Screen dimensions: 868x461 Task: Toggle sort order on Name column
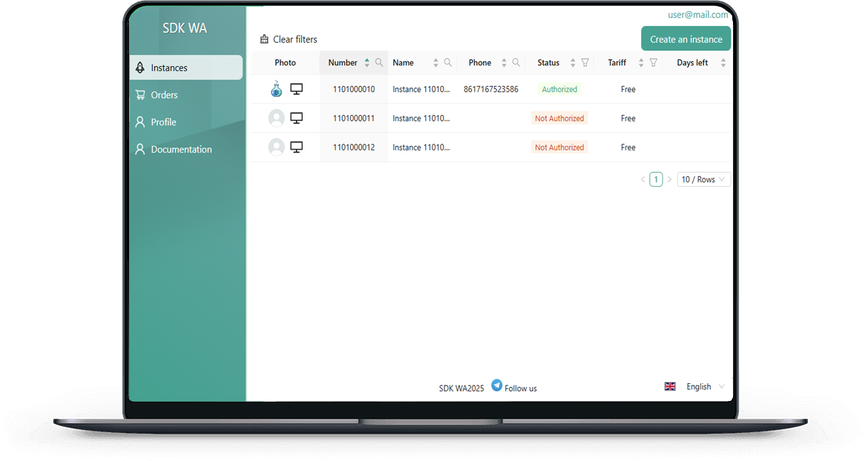pos(435,63)
